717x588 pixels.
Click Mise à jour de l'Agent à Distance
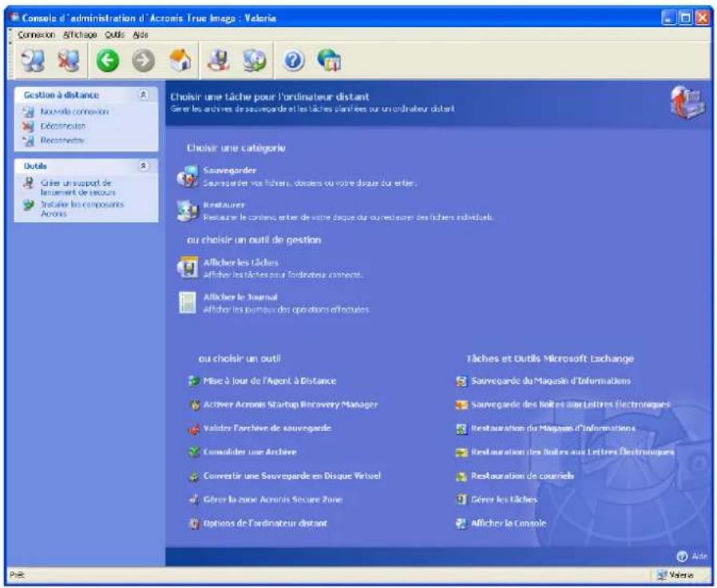point(269,381)
